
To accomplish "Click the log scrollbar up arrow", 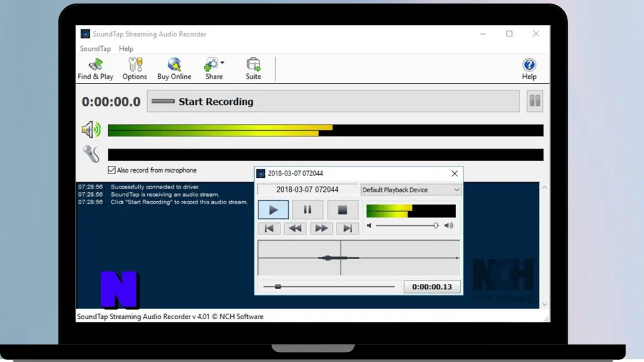I will 544,187.
